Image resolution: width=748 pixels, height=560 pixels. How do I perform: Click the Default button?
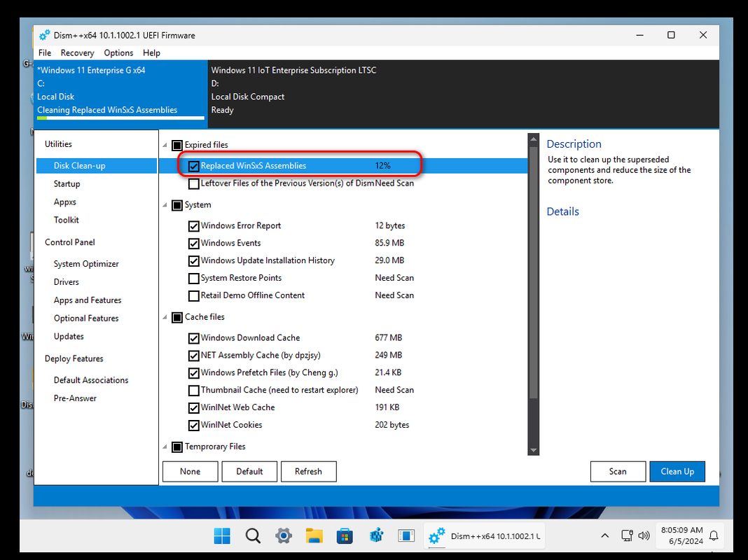pos(249,471)
